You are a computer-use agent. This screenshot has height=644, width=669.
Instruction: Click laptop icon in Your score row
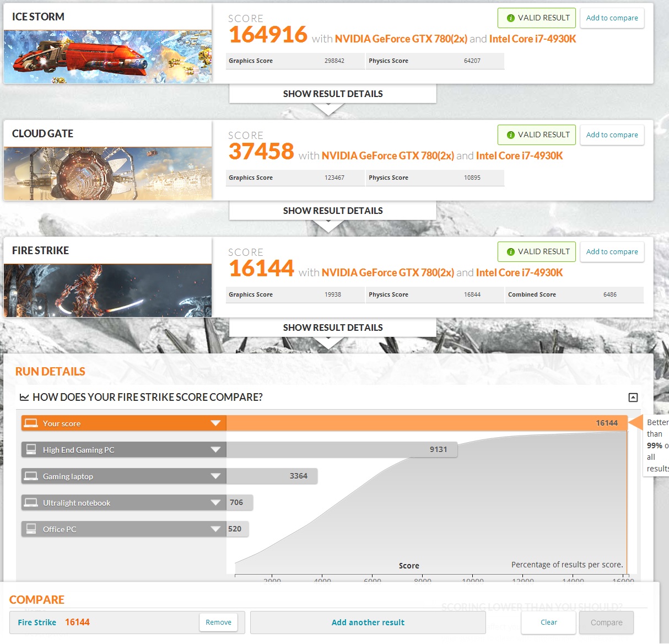[x=31, y=423]
